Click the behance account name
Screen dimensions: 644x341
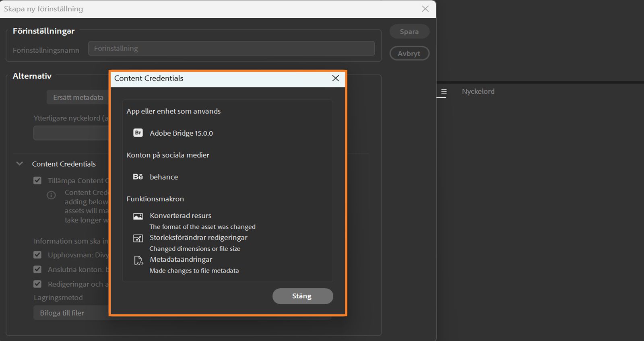point(164,177)
